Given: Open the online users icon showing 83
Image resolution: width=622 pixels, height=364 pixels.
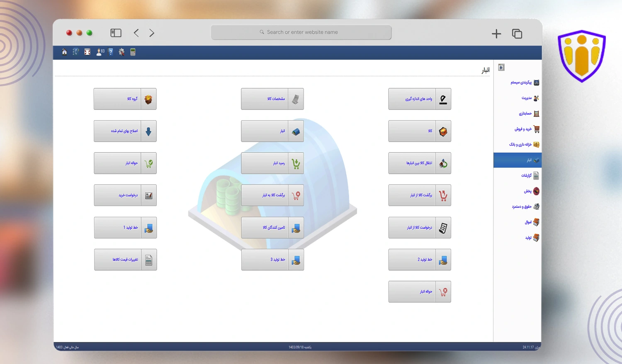Looking at the screenshot, I should pyautogui.click(x=100, y=52).
